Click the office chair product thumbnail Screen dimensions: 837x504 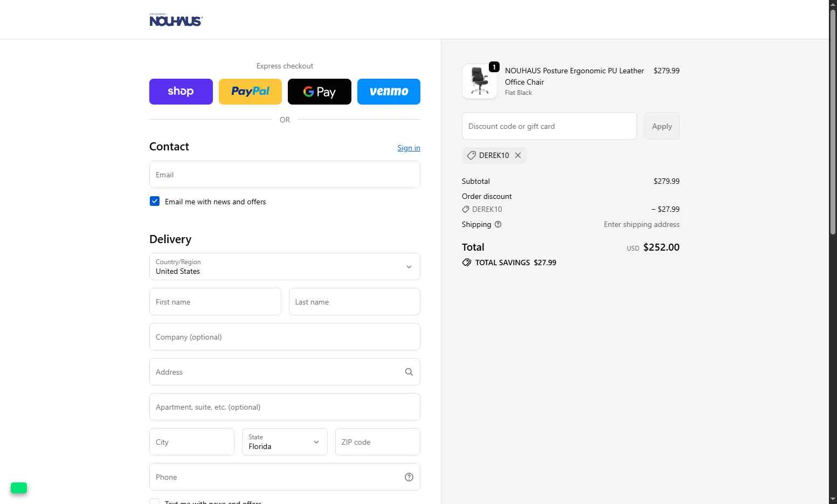pyautogui.click(x=480, y=81)
